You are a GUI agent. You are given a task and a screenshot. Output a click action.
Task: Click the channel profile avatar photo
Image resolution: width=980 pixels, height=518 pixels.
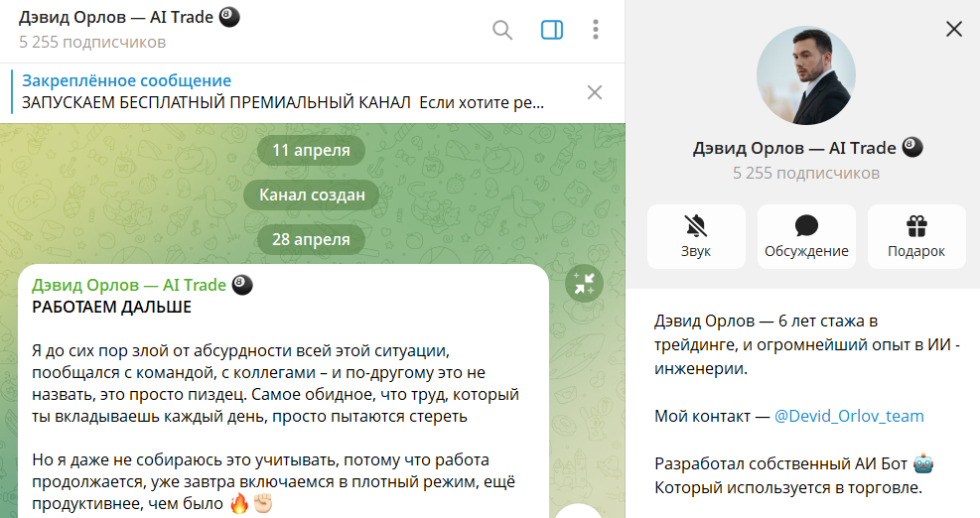click(x=805, y=75)
